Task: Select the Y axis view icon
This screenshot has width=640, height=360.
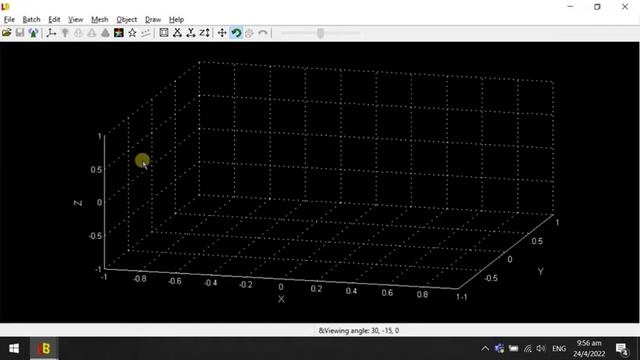Action: (x=191, y=33)
